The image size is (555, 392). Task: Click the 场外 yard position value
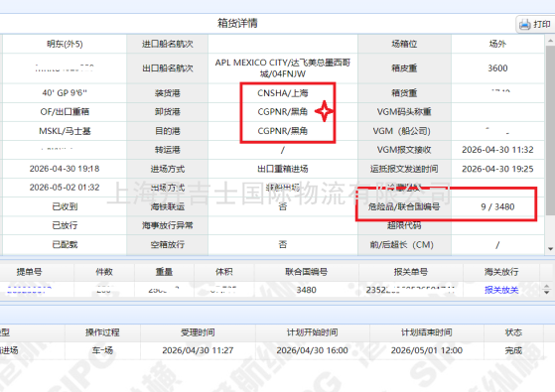497,44
